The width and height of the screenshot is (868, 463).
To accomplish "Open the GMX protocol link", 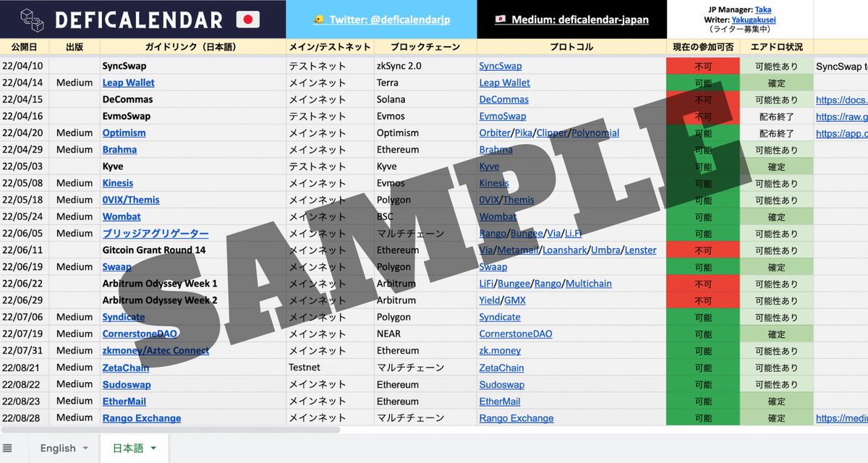I will [515, 300].
